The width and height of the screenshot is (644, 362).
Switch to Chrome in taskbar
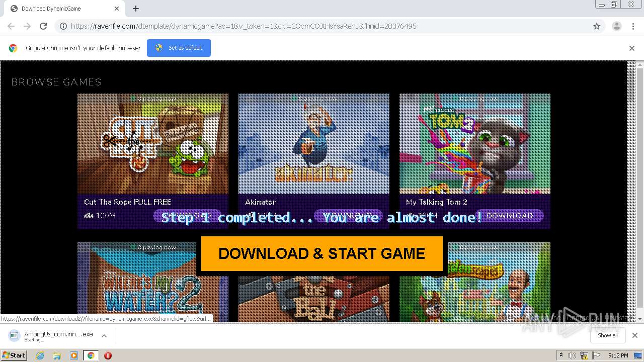(x=91, y=355)
